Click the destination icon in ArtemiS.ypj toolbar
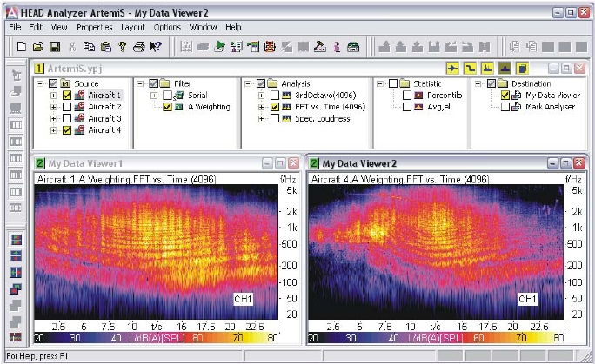 click(x=522, y=68)
